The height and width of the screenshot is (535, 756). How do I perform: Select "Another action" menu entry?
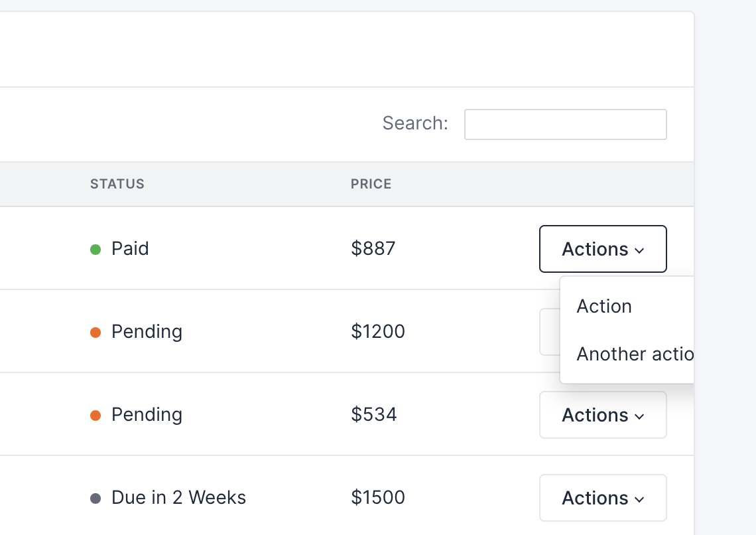634,354
